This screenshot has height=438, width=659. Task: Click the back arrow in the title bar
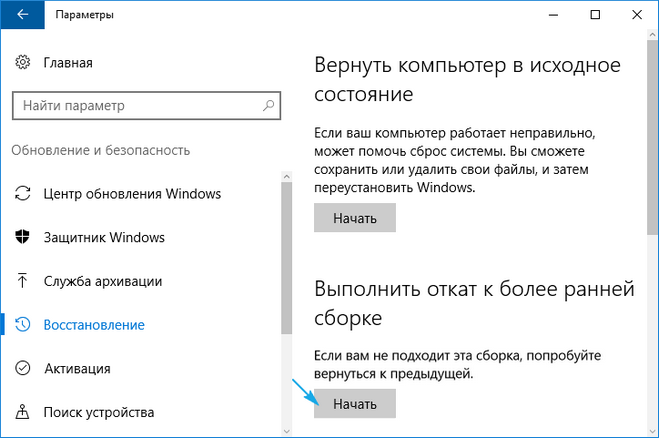(x=20, y=15)
